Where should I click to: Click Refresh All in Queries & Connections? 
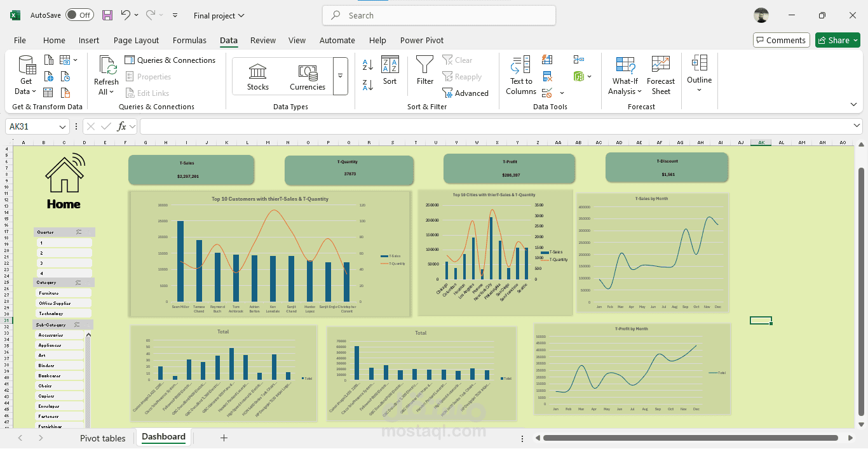(105, 75)
